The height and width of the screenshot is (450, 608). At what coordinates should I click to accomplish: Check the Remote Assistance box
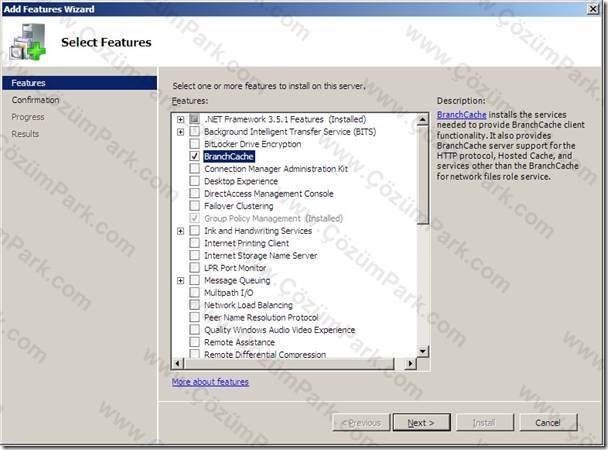click(x=195, y=342)
